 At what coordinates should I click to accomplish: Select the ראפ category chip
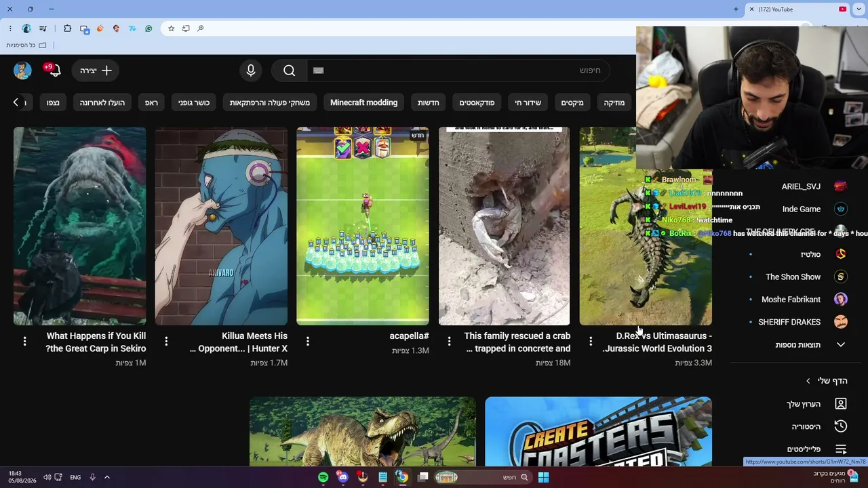pyautogui.click(x=151, y=102)
